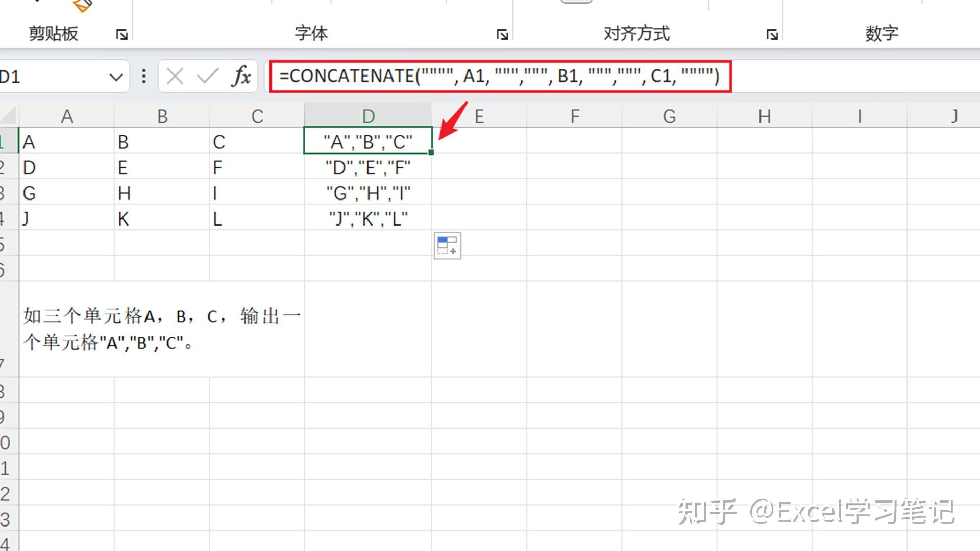
Task: Select column header D
Action: 367,115
